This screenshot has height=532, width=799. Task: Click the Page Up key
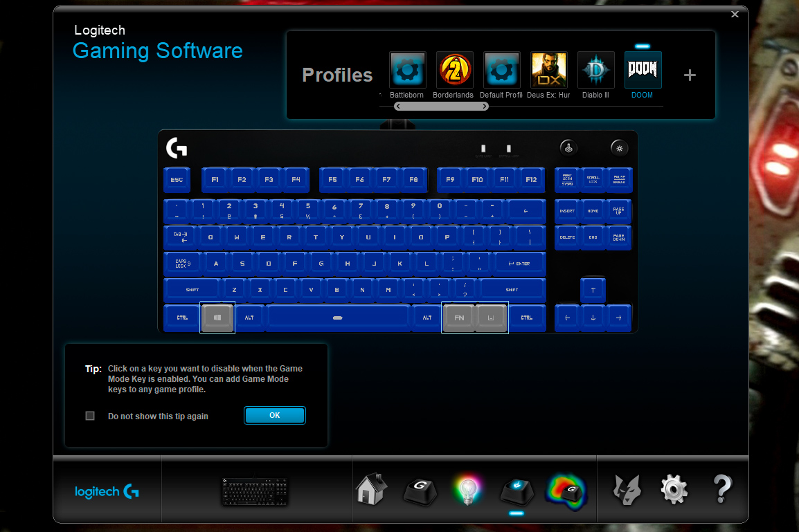[618, 211]
